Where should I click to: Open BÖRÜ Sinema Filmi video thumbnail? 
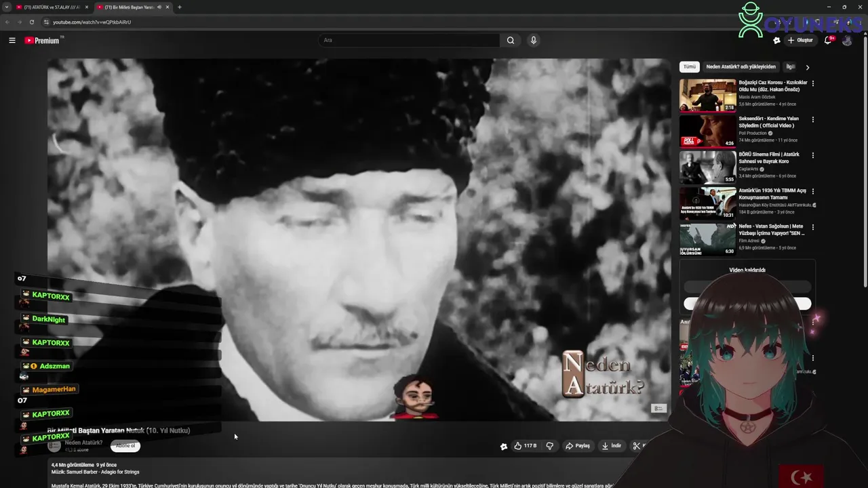708,167
